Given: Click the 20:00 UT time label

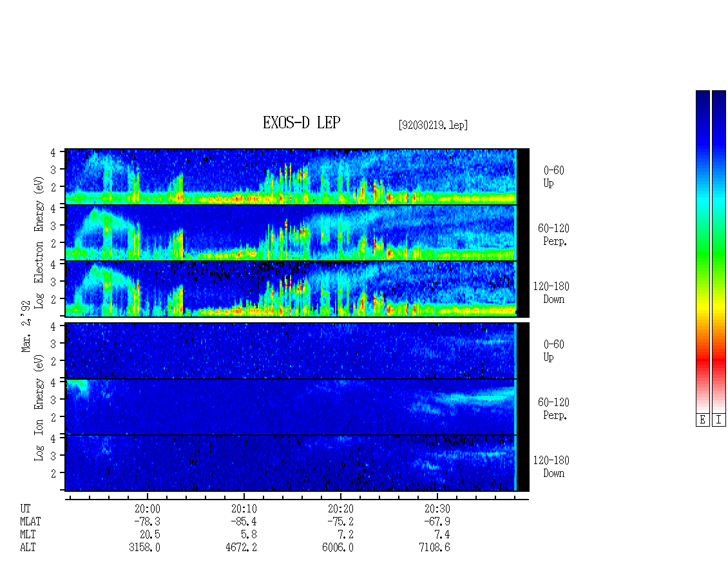Looking at the screenshot, I should click(x=147, y=509).
